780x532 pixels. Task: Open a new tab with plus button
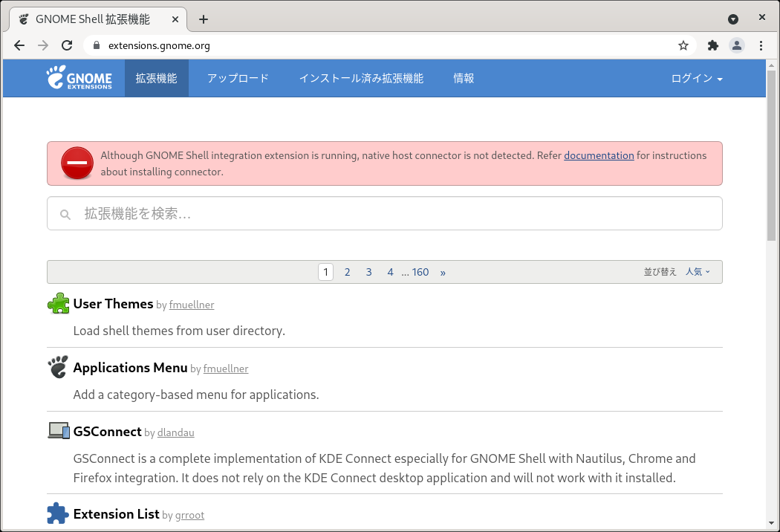tap(204, 19)
